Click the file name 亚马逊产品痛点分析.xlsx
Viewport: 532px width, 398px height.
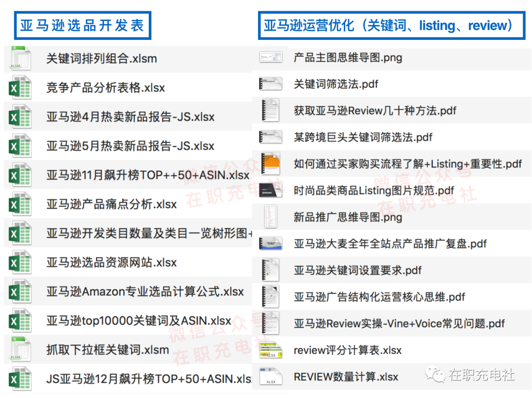point(112,205)
